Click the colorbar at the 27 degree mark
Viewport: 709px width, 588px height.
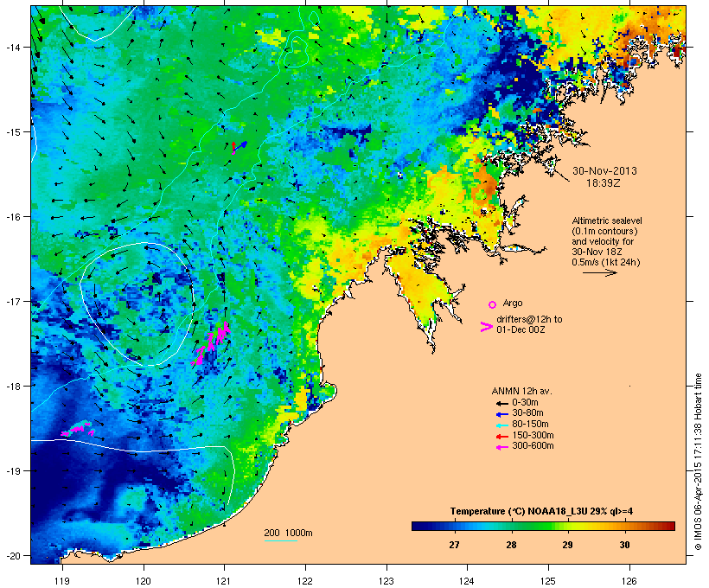455,526
